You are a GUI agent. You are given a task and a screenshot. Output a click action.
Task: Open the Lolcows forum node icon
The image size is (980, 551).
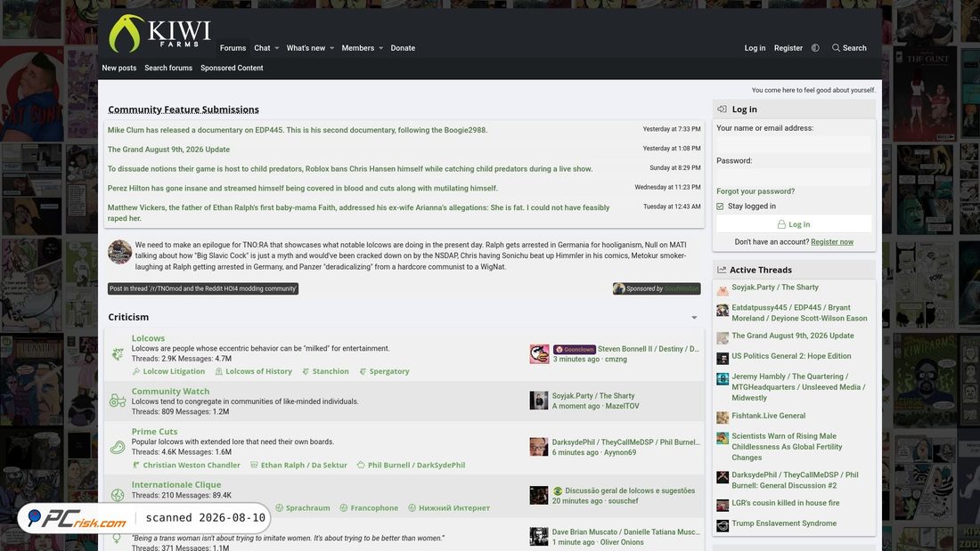(118, 354)
